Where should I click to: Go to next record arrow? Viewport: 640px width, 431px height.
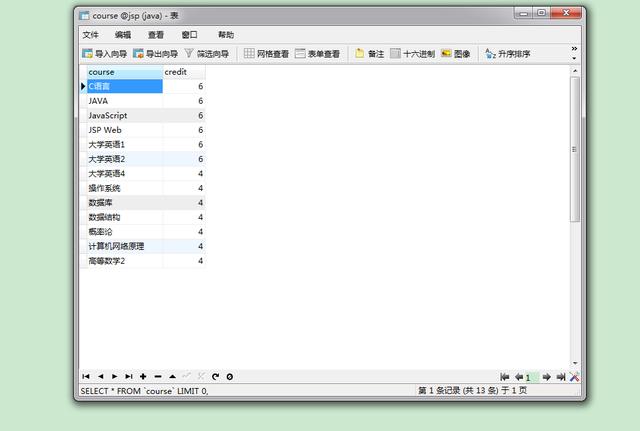[x=115, y=376]
